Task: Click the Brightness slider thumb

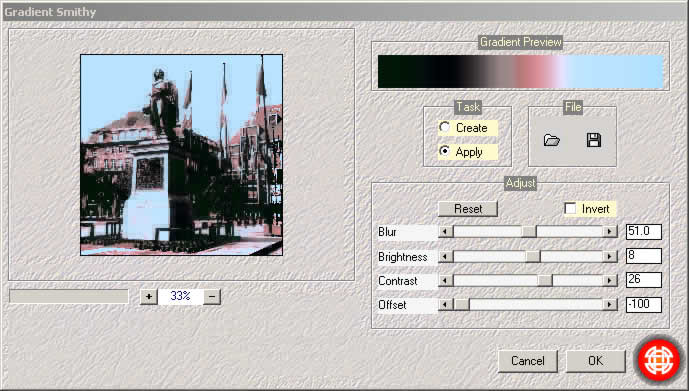Action: 533,256
